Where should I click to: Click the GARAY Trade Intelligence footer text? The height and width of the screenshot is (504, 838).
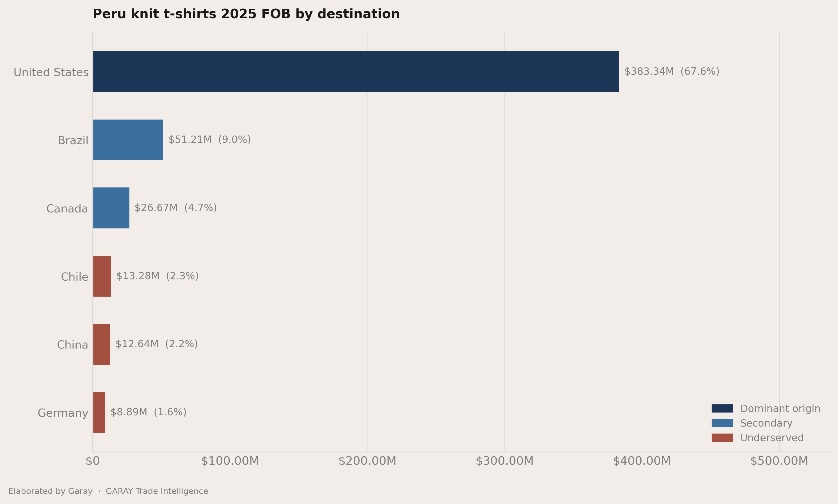point(157,491)
